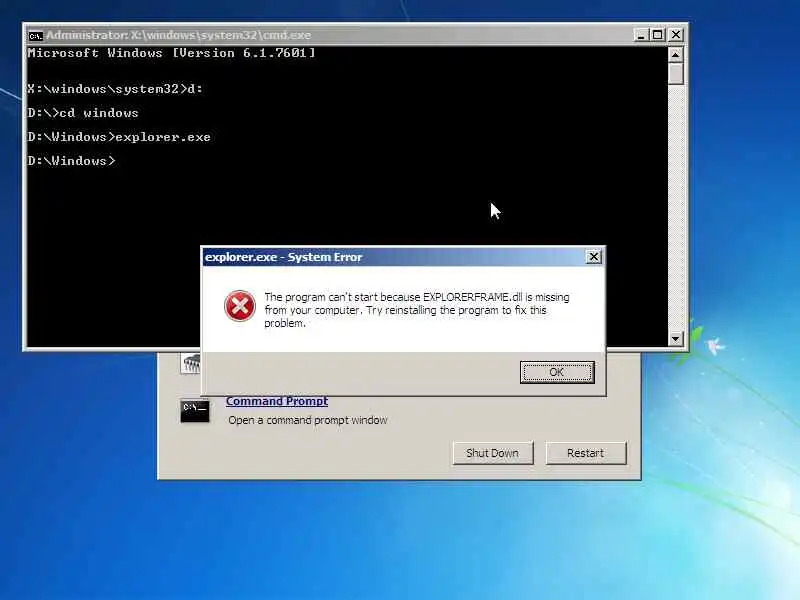Click the cmd scrollbar down arrow

[676, 338]
